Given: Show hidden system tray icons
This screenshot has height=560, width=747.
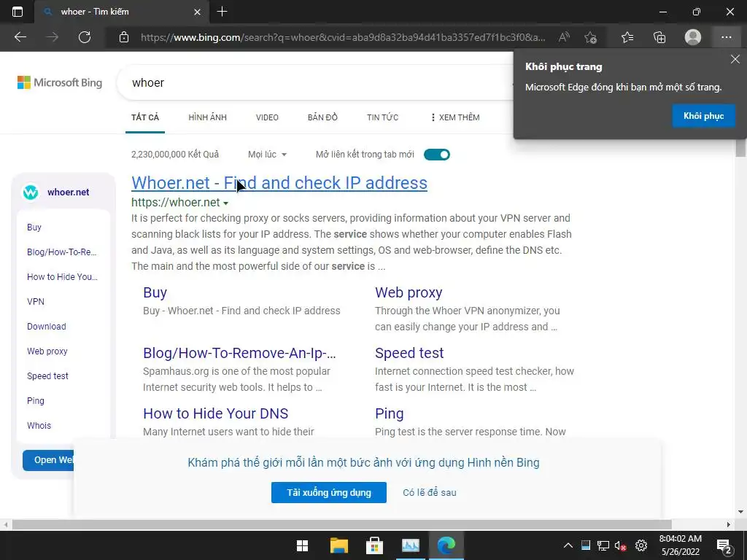Looking at the screenshot, I should click(568, 545).
